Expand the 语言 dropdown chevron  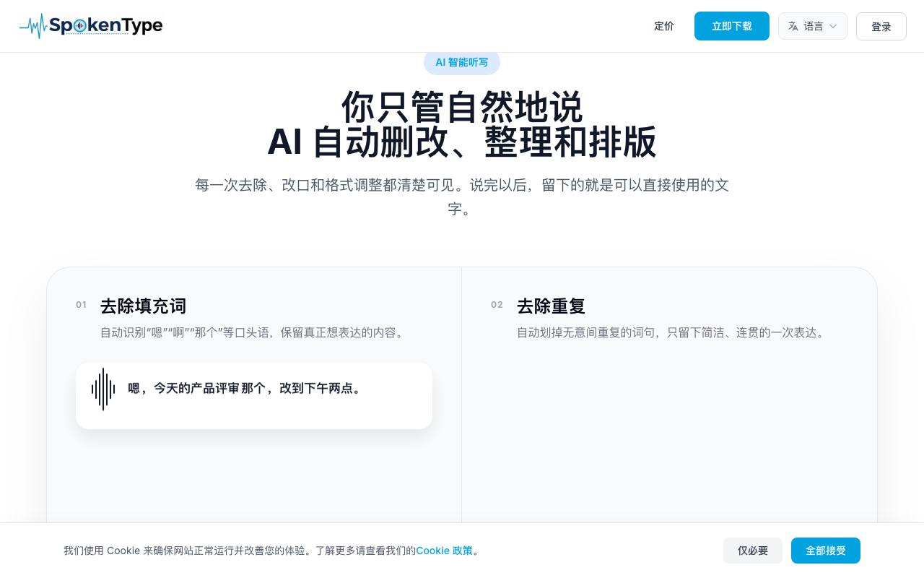click(832, 26)
